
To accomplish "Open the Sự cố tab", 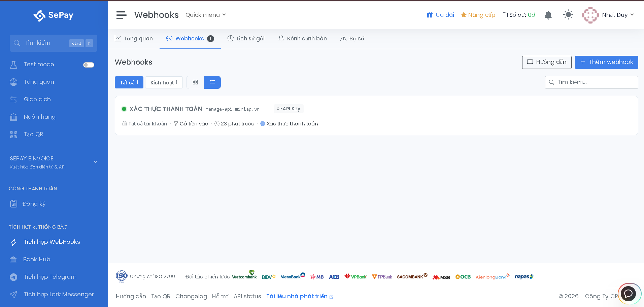I will coord(352,39).
